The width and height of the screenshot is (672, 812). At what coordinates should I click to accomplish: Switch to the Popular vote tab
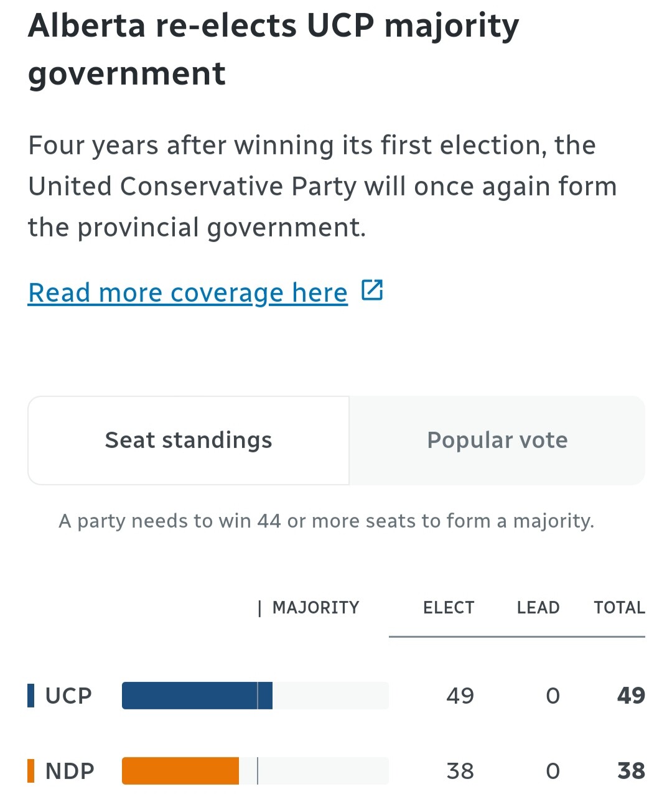(x=497, y=440)
